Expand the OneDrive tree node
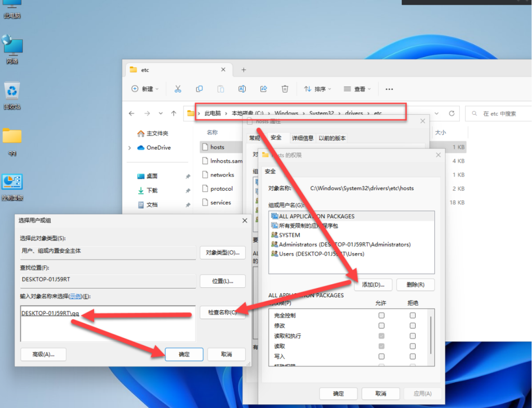 tap(130, 148)
